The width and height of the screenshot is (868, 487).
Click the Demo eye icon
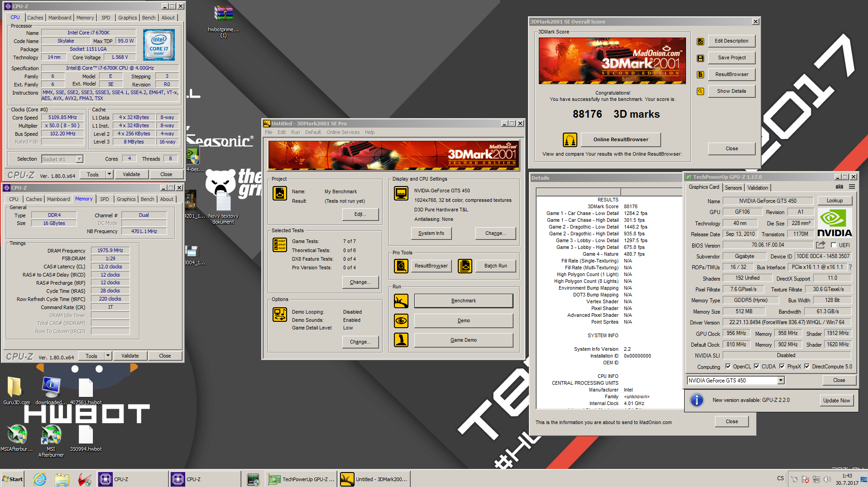pos(401,321)
